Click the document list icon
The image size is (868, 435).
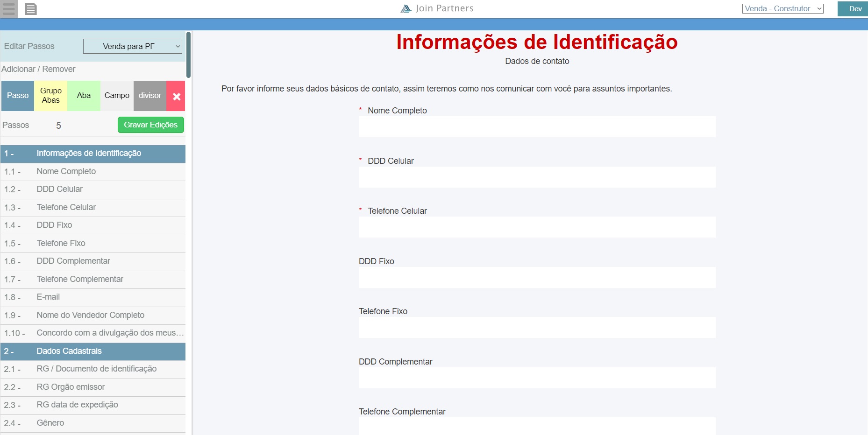(31, 9)
